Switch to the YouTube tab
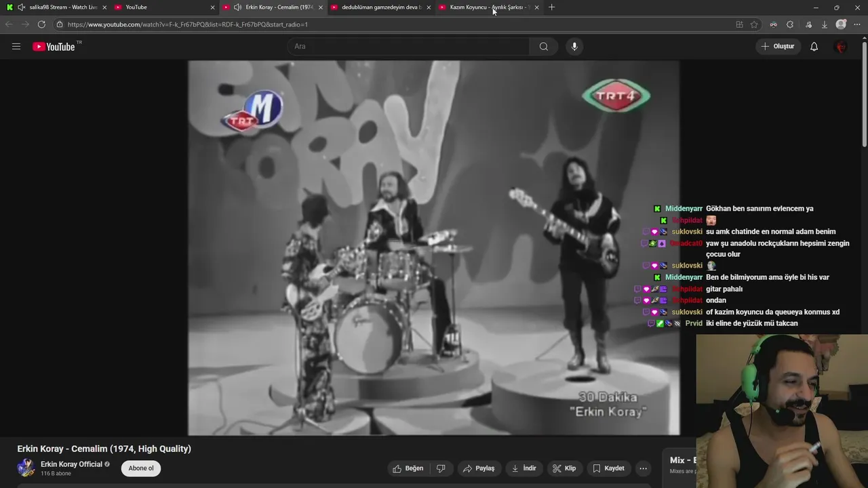Image resolution: width=868 pixels, height=488 pixels. 164,7
